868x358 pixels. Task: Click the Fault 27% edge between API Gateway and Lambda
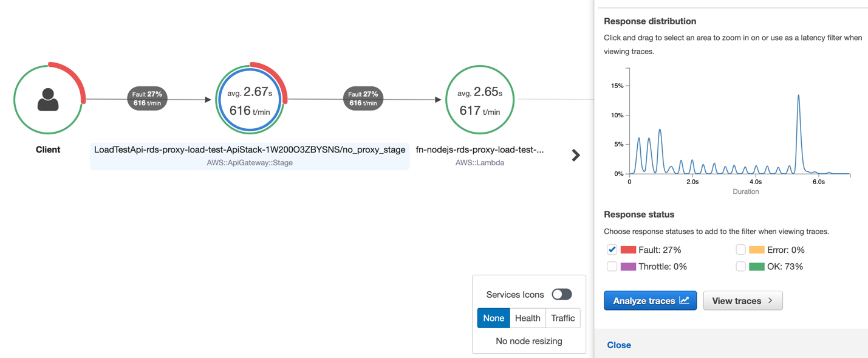[x=363, y=98]
